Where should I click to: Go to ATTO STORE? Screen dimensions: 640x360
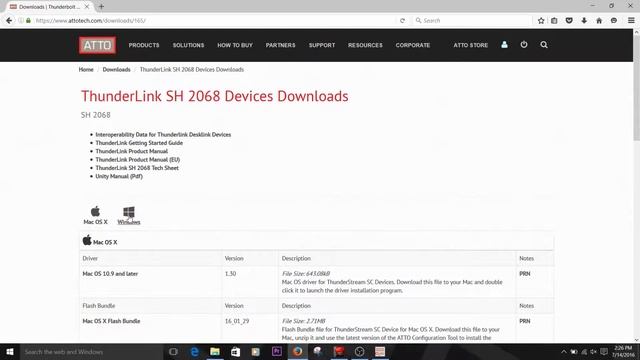click(471, 45)
